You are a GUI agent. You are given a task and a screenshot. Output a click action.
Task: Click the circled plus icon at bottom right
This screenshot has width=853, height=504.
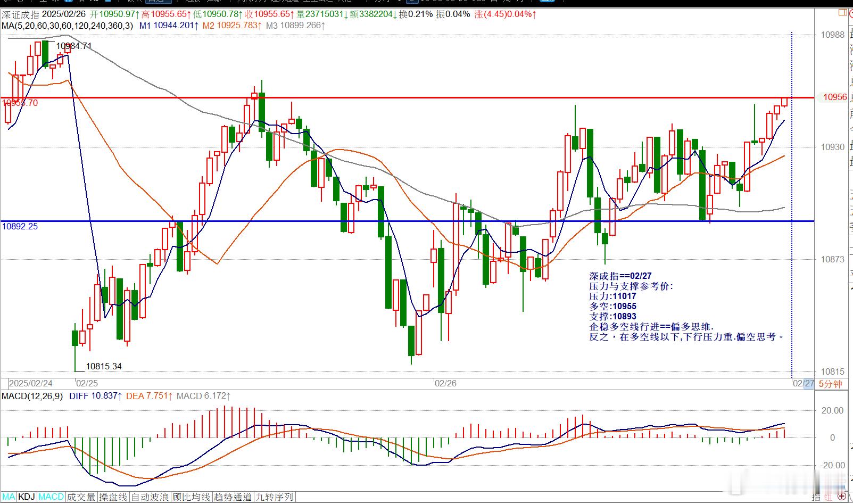coord(842,497)
